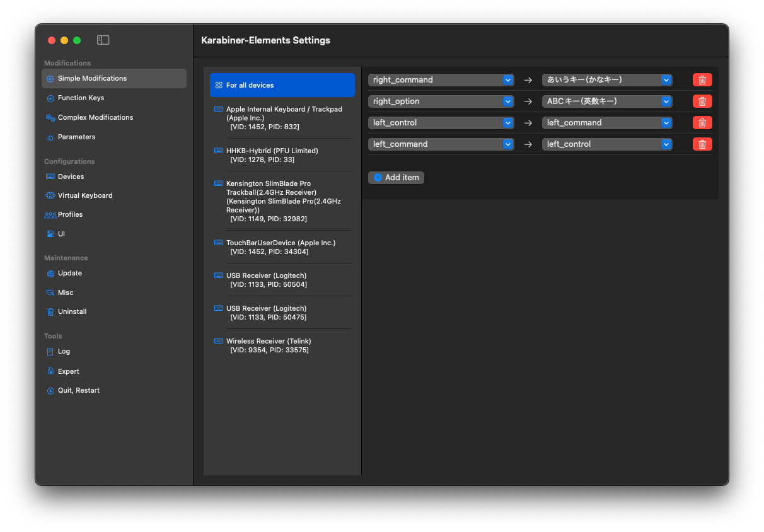
Task: Open the Update label in Maintenance
Action: point(70,274)
